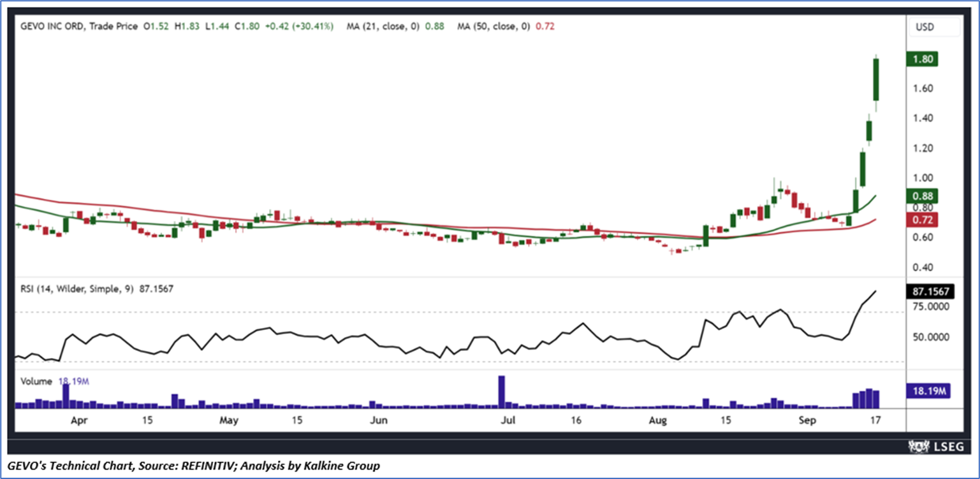Click the 15 date label between Aug and Sep
This screenshot has width=980, height=479.
tap(726, 421)
